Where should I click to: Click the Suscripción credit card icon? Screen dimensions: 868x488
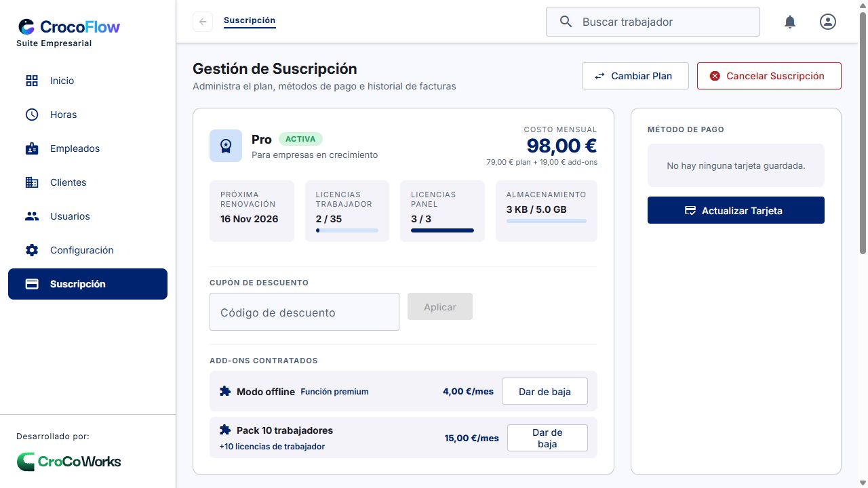click(32, 284)
